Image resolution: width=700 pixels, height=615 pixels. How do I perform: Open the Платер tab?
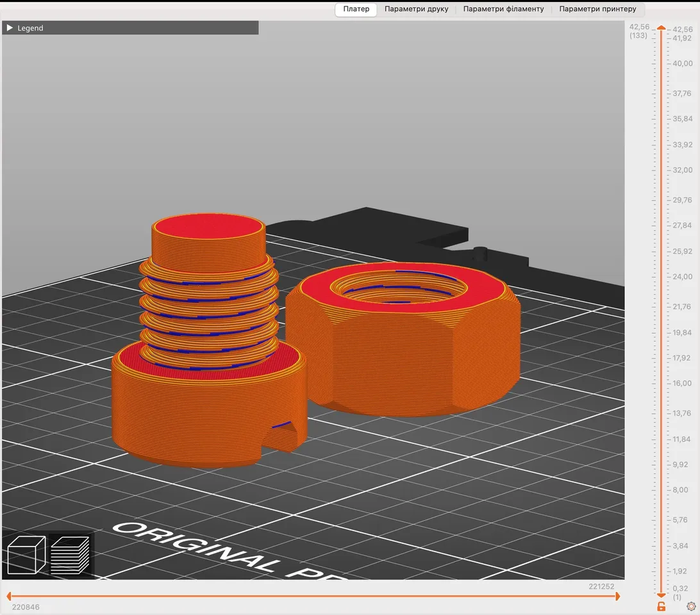point(356,9)
